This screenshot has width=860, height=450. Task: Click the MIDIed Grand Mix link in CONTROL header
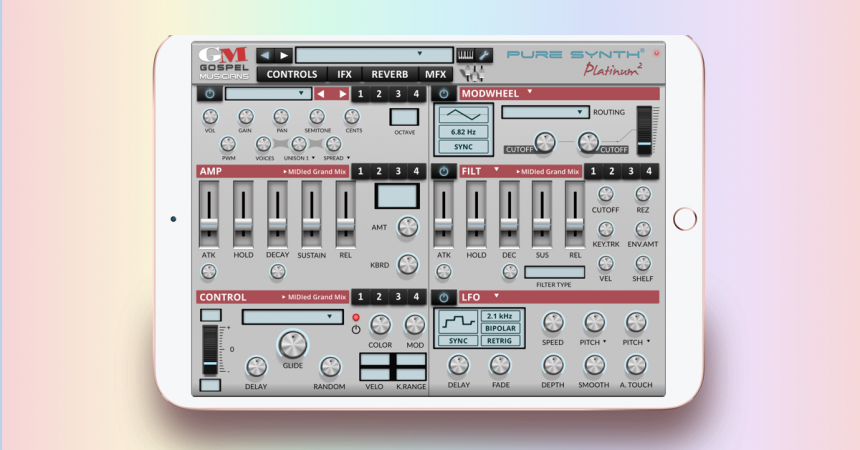[x=314, y=297]
